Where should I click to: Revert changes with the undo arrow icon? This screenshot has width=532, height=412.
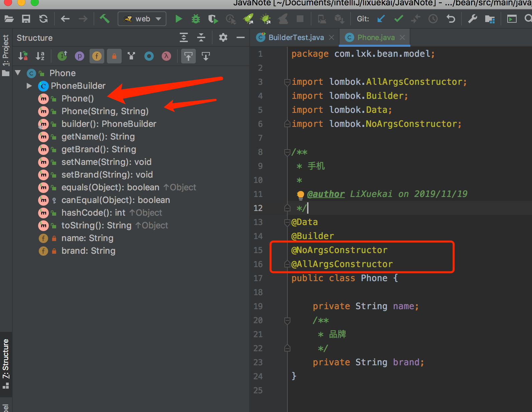(451, 19)
